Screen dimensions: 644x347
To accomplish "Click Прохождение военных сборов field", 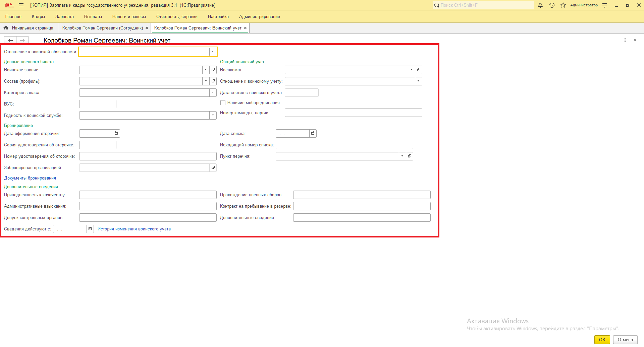I will pos(362,195).
